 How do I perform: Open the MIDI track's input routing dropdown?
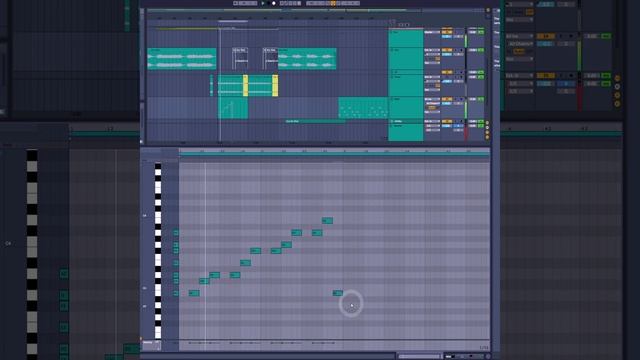coord(432,99)
